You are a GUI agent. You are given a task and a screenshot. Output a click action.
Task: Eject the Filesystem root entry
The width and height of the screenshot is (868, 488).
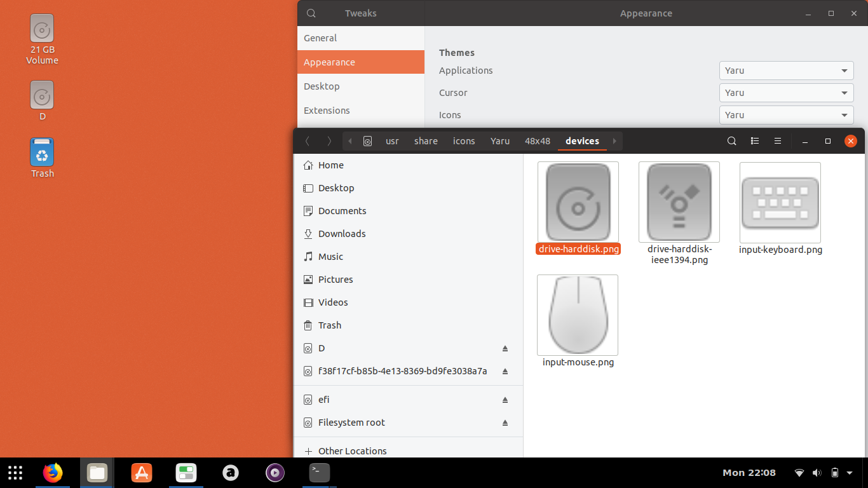(505, 423)
